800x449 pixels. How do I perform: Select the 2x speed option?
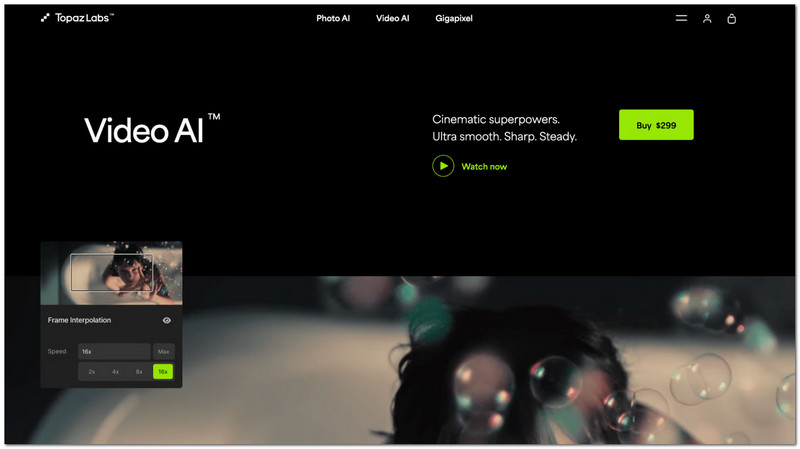91,372
